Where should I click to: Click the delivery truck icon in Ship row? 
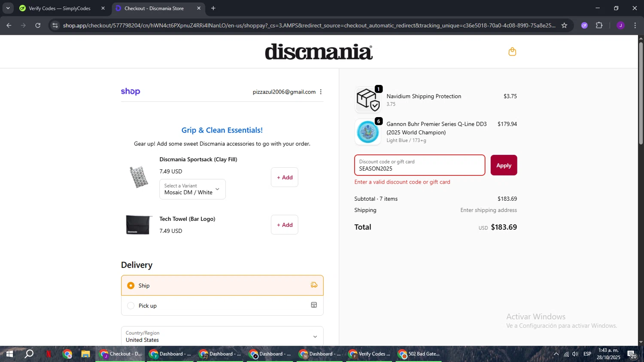(314, 285)
